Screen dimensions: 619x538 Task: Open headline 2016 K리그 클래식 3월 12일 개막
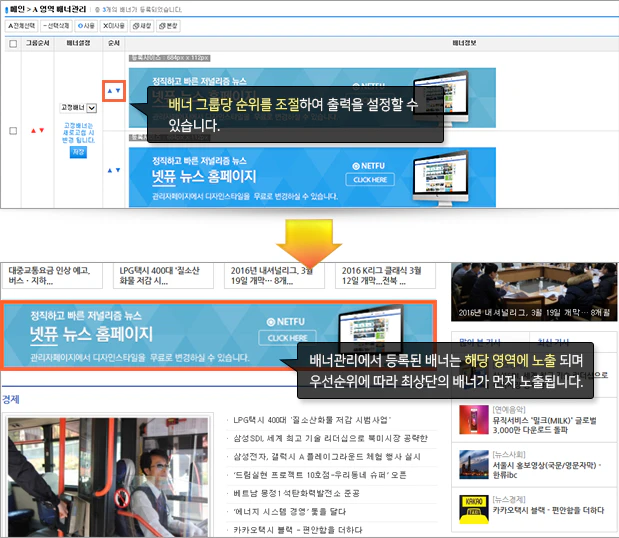pyautogui.click(x=385, y=276)
